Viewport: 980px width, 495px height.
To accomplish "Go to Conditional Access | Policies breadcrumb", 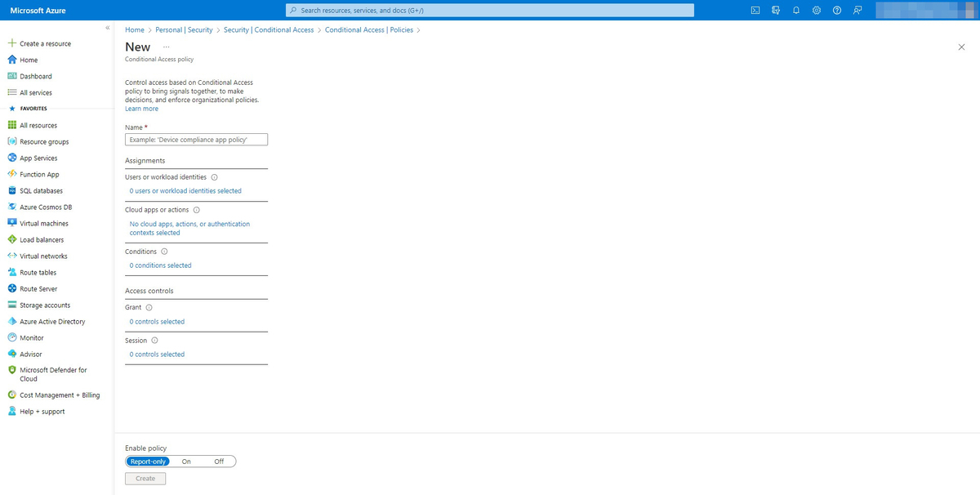I will (x=369, y=29).
